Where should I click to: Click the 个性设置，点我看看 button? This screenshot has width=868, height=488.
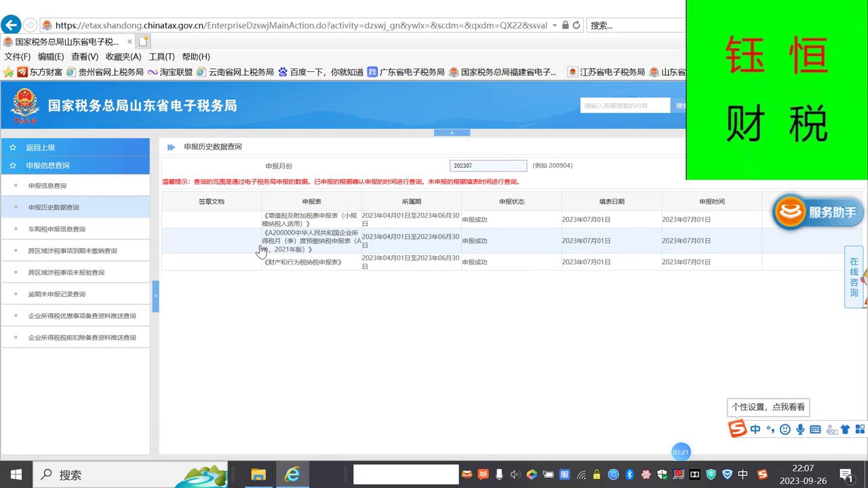click(x=768, y=407)
